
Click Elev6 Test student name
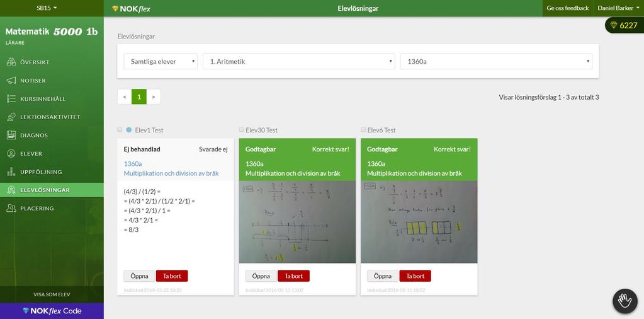(381, 130)
